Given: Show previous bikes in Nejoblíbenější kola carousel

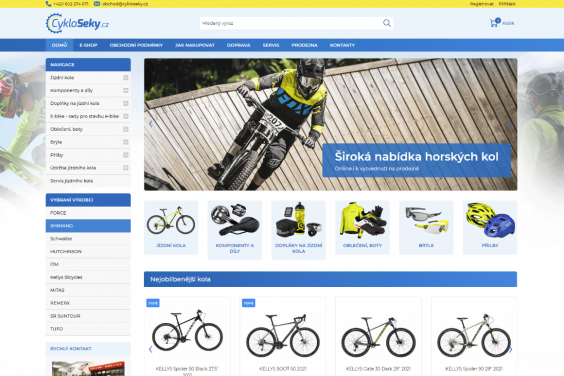Looking at the screenshot, I should (150, 349).
